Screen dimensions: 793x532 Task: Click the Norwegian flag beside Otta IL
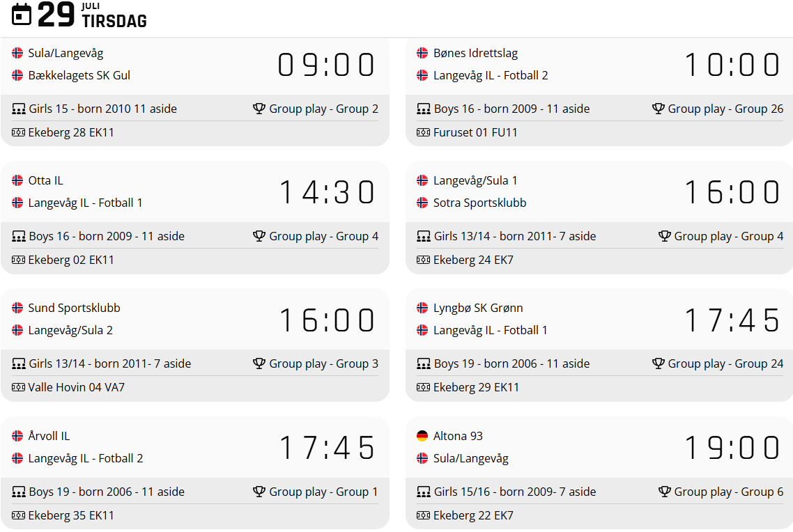coord(17,180)
